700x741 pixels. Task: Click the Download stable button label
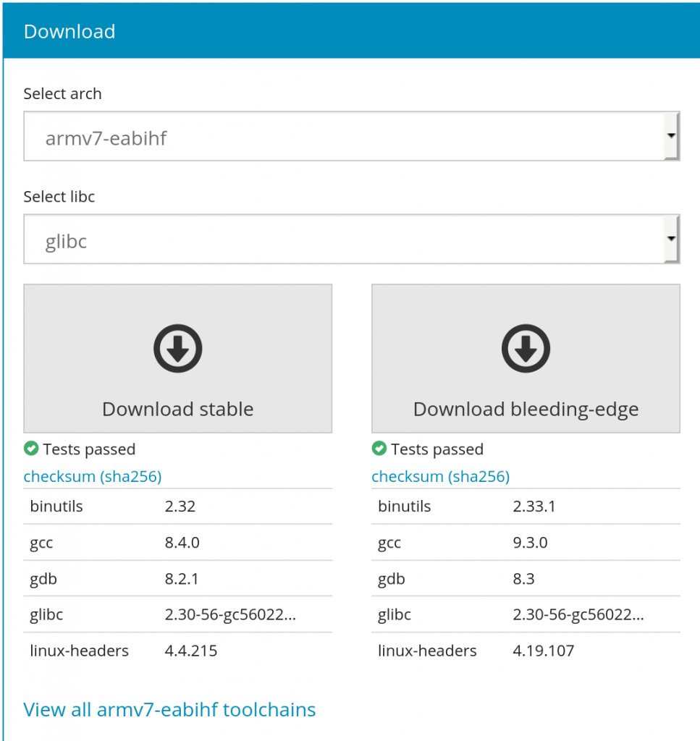click(178, 410)
